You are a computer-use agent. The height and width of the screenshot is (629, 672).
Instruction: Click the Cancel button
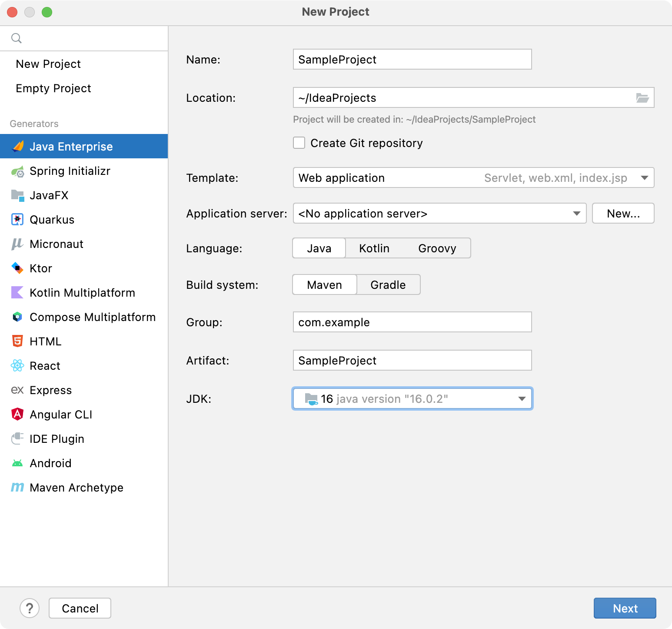coord(80,608)
